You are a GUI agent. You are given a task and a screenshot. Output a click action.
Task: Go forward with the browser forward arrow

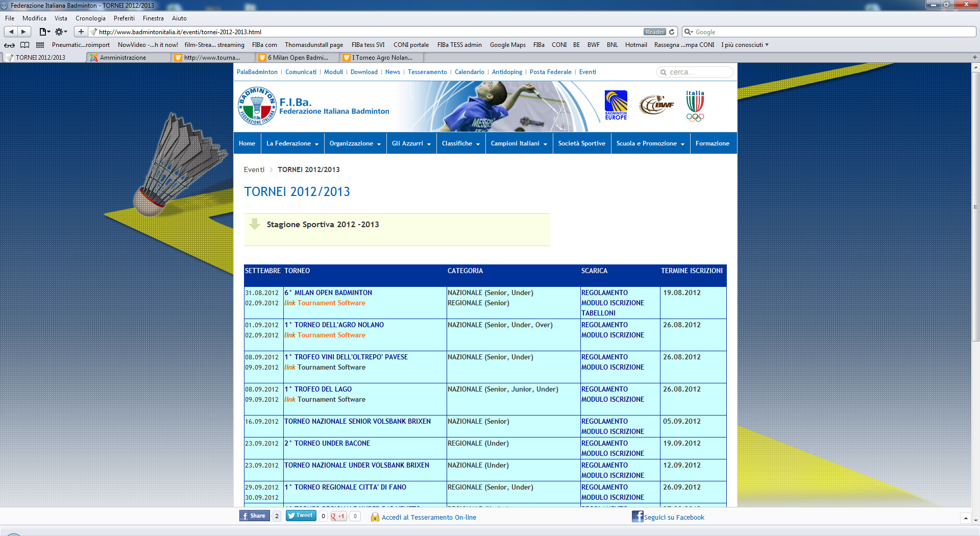click(23, 32)
